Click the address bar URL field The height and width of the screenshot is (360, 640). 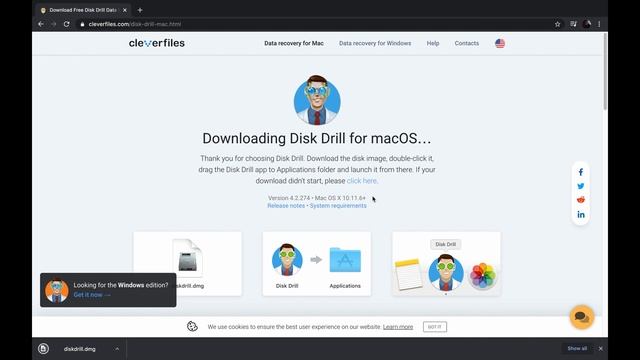pyautogui.click(x=314, y=24)
